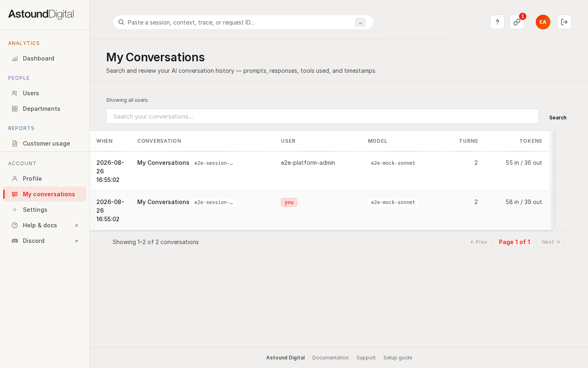588x368 pixels.
Task: Click 'Showing 1–2 of 2 conversations' text
Action: tap(156, 242)
